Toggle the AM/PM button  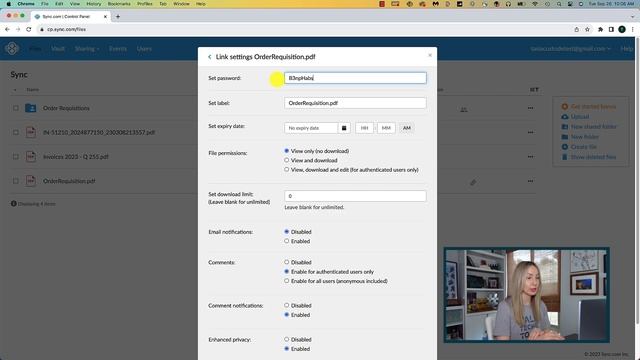[x=407, y=128]
